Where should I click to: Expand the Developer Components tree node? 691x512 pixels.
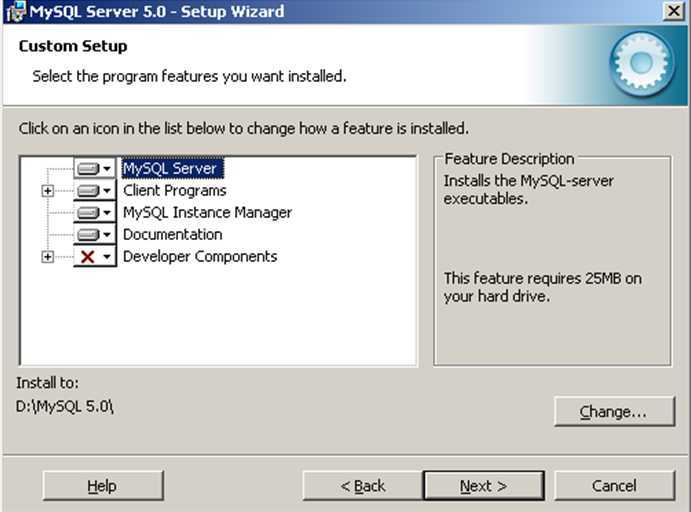coord(47,257)
